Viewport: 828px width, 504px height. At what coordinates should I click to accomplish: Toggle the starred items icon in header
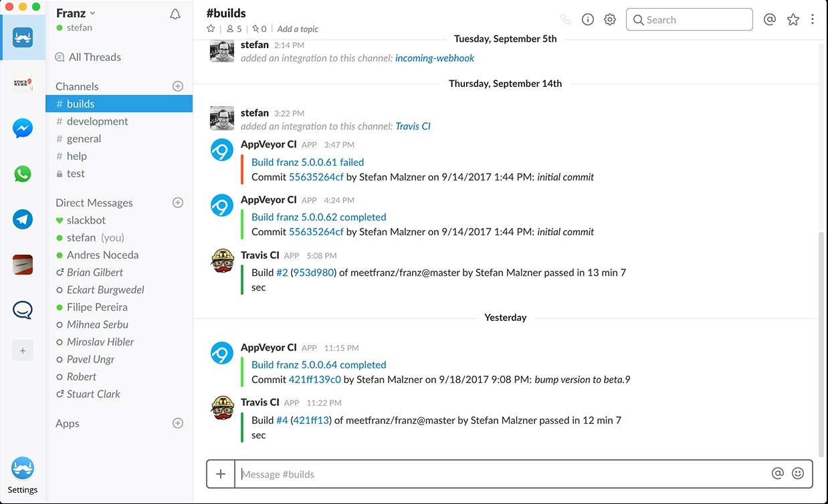pyautogui.click(x=793, y=19)
